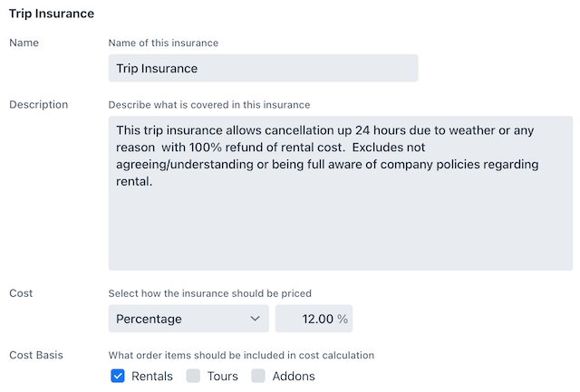Click the Rentals label text
This screenshot has height=392, width=580.
152,376
